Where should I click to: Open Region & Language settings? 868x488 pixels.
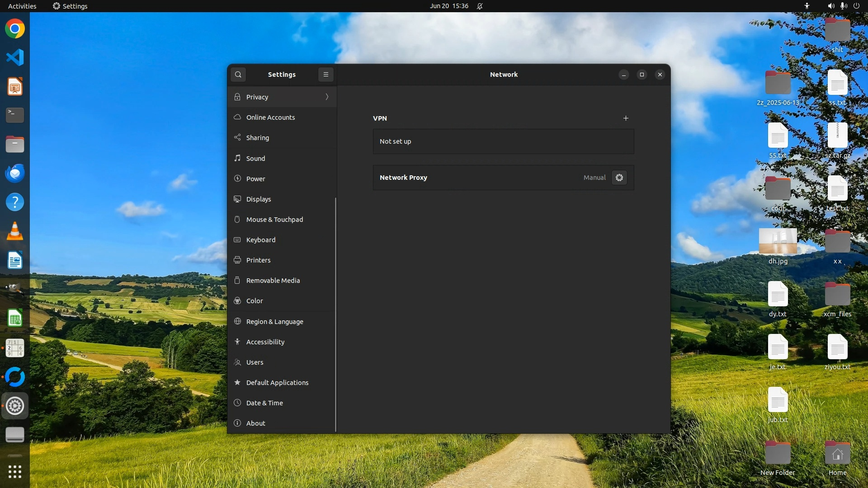tap(274, 322)
